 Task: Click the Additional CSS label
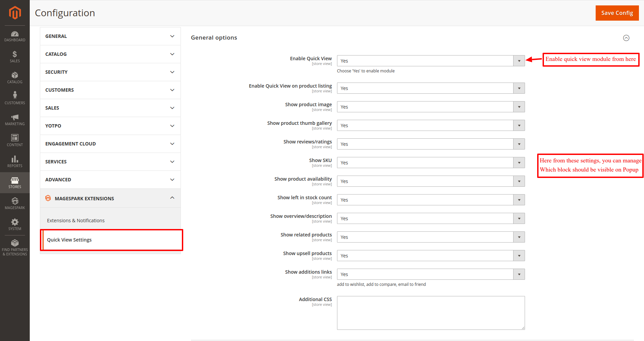(x=315, y=299)
